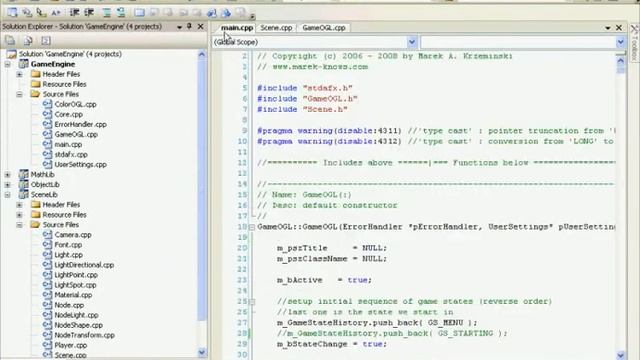Open the Toolbox side tab

point(635,41)
